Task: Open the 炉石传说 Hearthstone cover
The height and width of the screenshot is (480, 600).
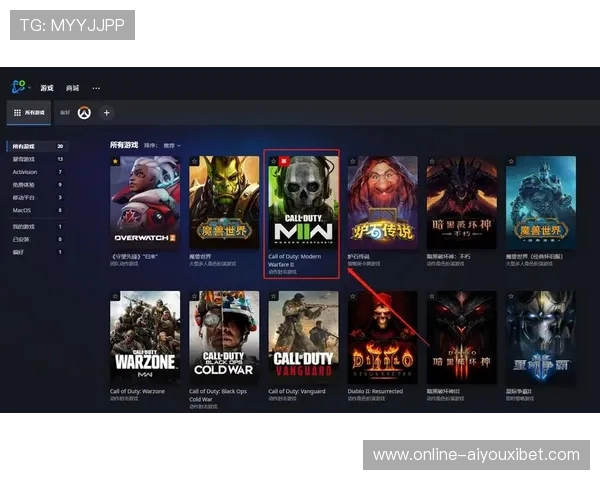Action: point(383,202)
